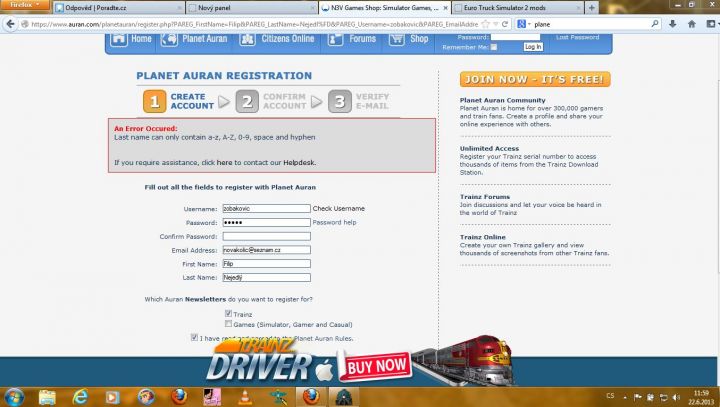Viewport: 720px width, 407px height.
Task: Click the Shop cart icon
Action: 397,40
